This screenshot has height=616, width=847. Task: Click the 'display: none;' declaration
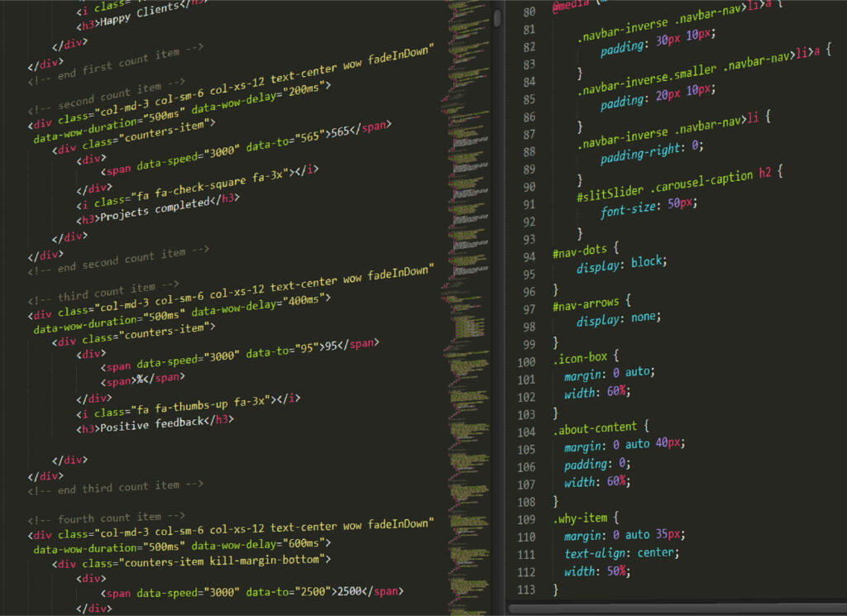click(619, 318)
